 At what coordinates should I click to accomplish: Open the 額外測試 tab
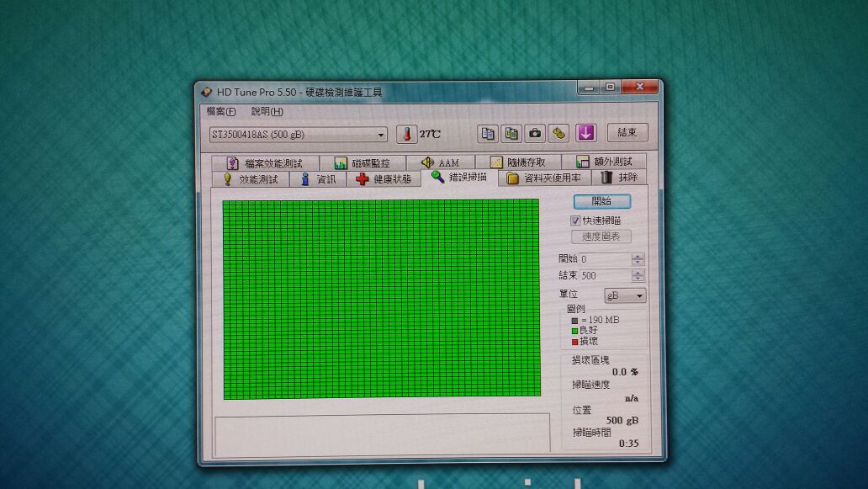tap(604, 161)
